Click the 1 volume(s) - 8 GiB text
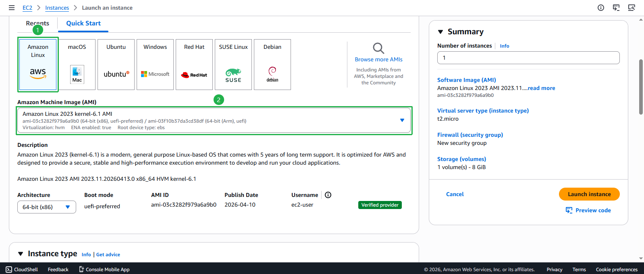This screenshot has width=644, height=274. point(461,167)
